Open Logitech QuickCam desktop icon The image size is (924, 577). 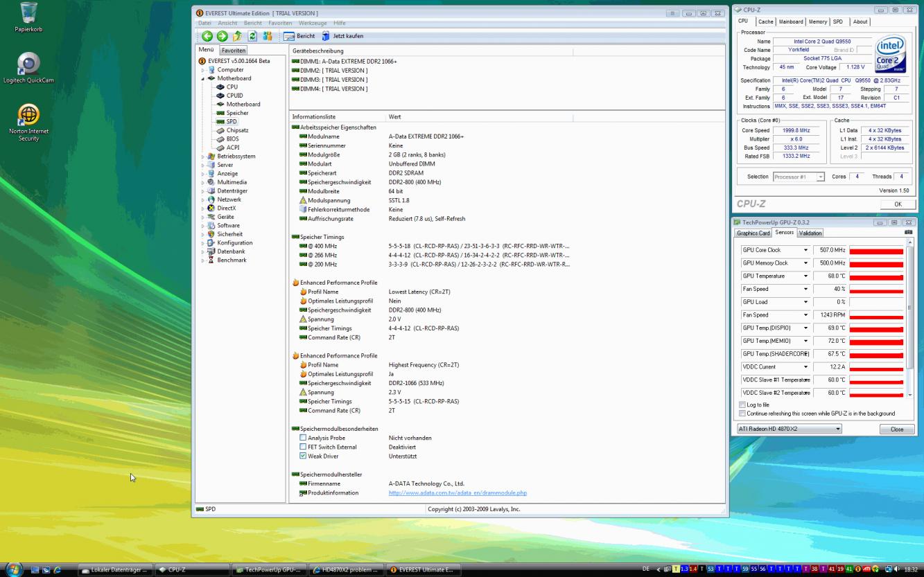tap(28, 68)
